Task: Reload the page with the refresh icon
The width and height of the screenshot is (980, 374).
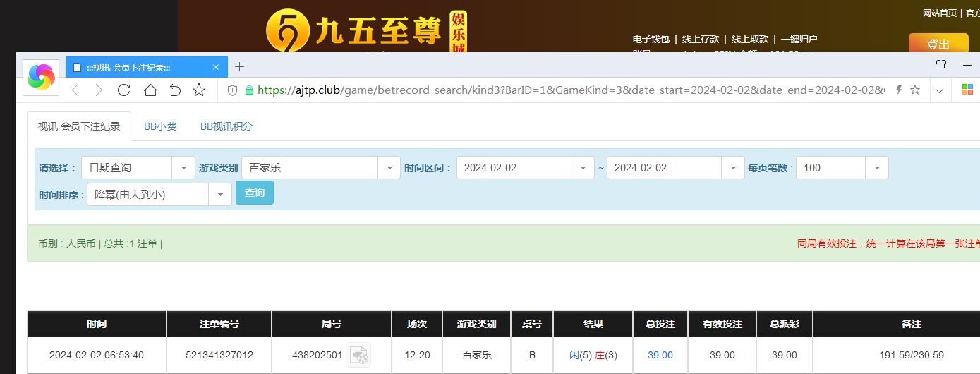Action: point(123,90)
